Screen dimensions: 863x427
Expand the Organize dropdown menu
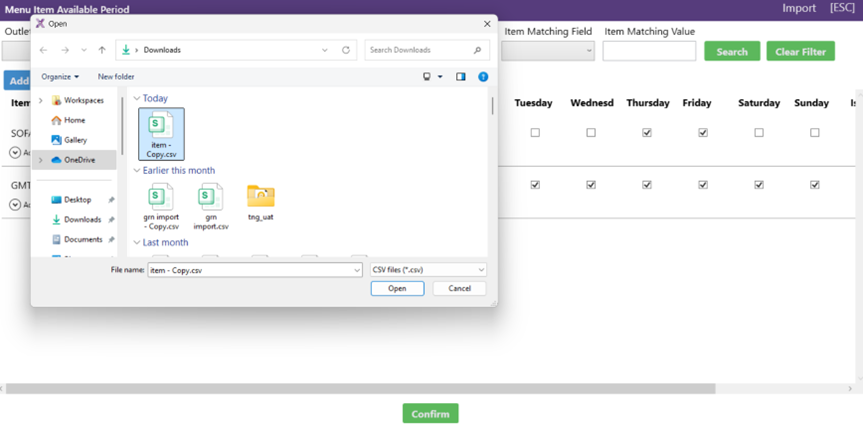click(60, 77)
